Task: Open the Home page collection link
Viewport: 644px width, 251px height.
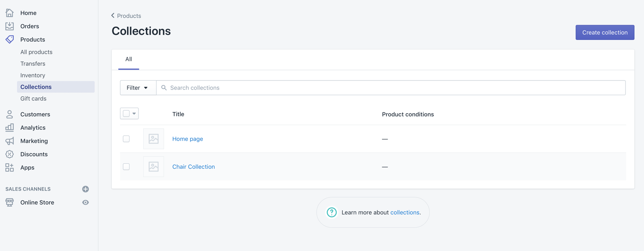Action: [188, 139]
